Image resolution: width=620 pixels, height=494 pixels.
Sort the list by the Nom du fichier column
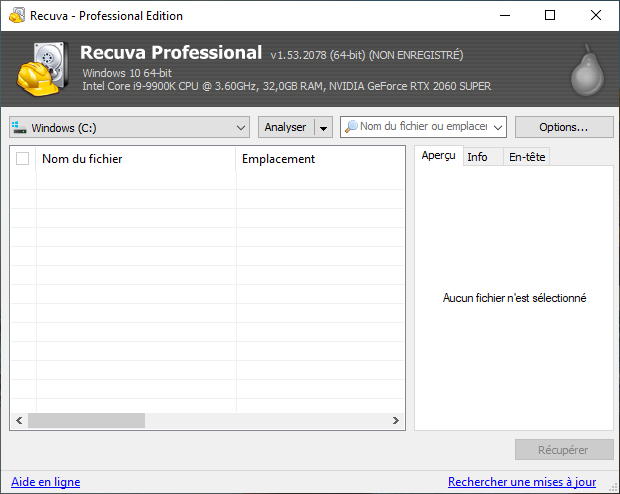136,159
